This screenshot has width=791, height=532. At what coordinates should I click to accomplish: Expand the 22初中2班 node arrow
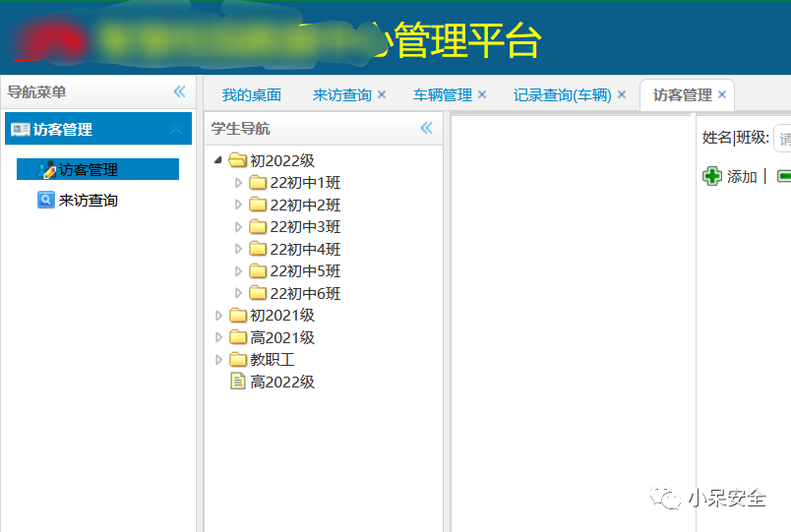tap(239, 205)
